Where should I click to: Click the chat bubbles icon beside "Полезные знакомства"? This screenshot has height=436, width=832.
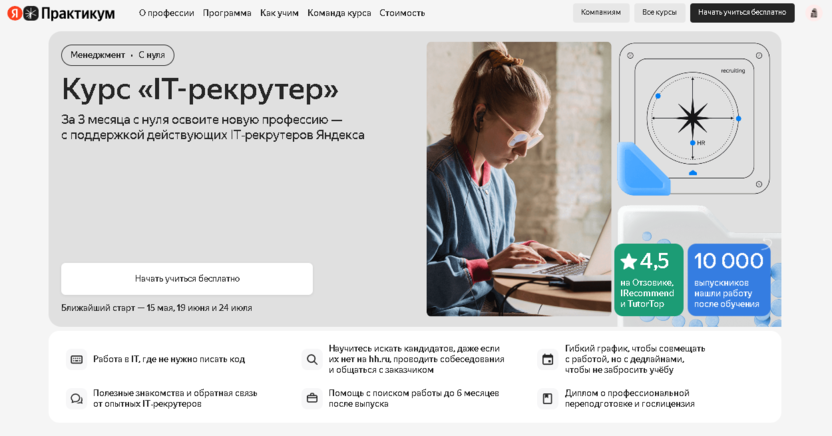coord(76,398)
